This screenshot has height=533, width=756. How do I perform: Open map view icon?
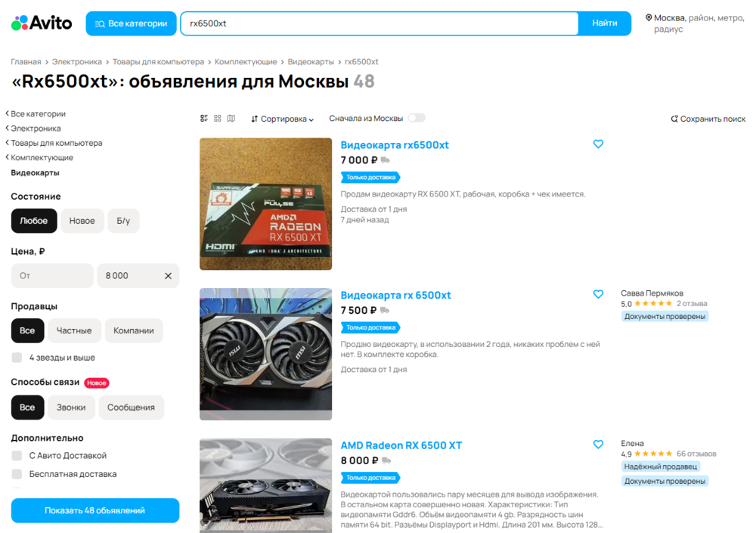click(x=231, y=119)
